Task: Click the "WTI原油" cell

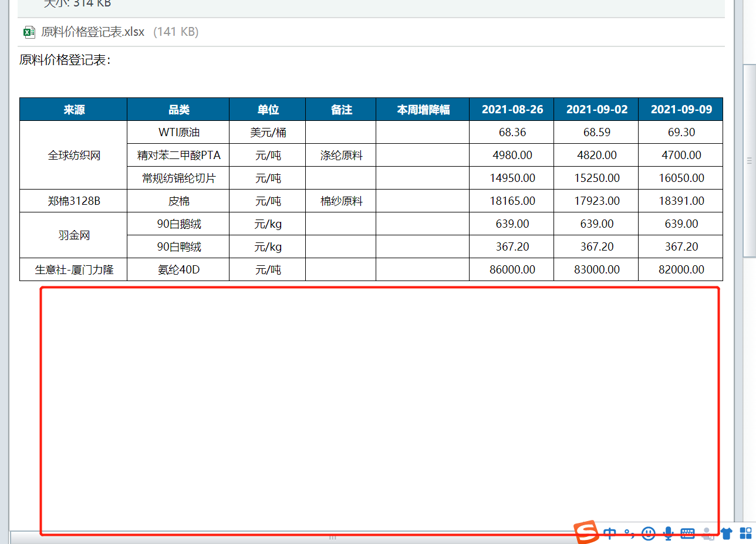Action: (x=178, y=133)
